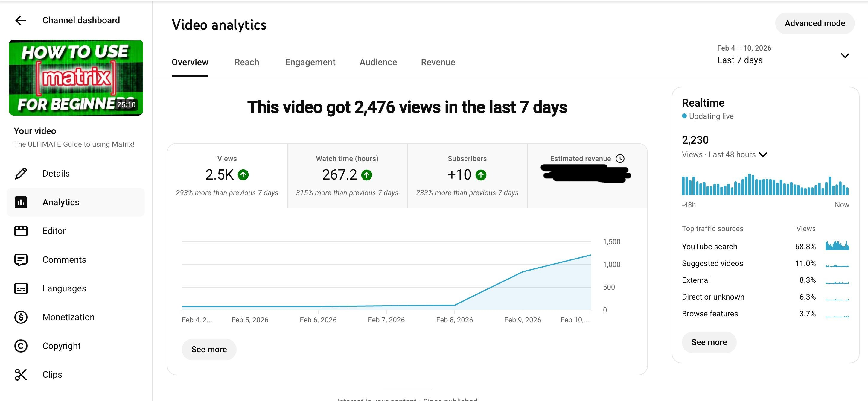This screenshot has height=401, width=868.
Task: Open the Views Last 48 hours dropdown
Action: tap(763, 155)
